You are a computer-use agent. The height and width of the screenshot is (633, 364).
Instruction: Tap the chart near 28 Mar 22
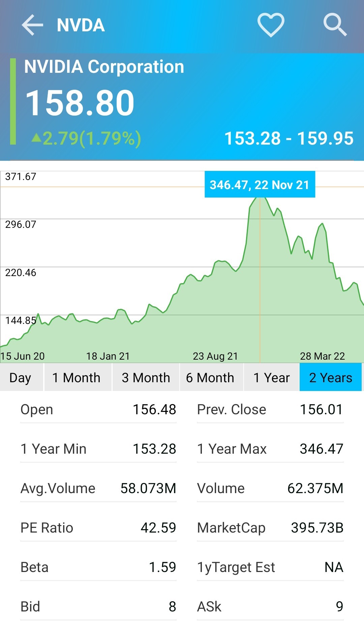pos(323,356)
